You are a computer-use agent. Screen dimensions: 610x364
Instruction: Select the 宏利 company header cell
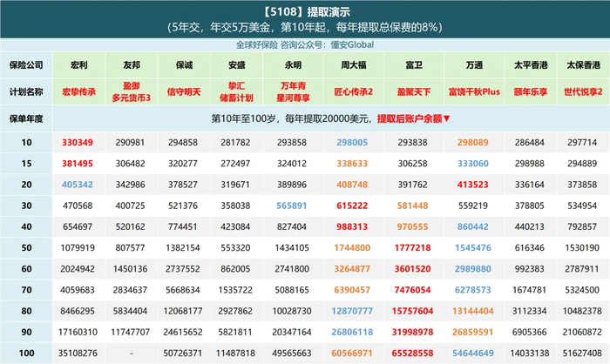pyautogui.click(x=79, y=65)
